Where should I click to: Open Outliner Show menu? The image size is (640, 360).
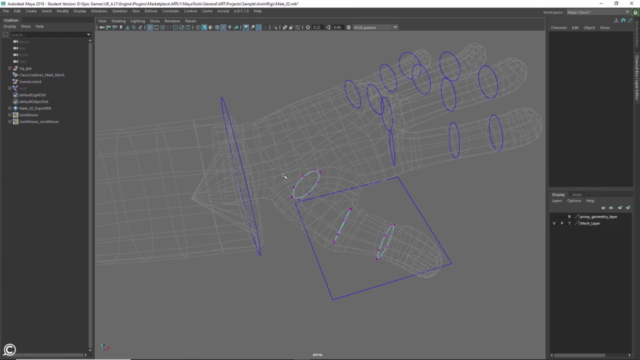[x=26, y=27]
